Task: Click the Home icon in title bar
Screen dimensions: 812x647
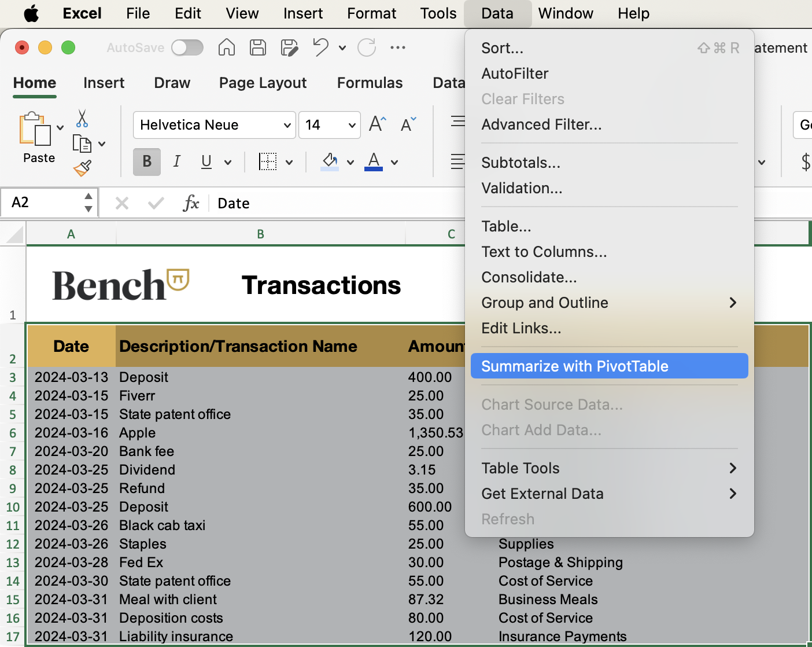Action: click(226, 47)
